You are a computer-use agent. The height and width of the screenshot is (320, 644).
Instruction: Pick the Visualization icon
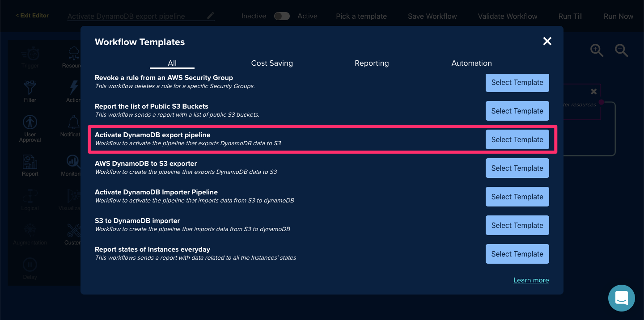pyautogui.click(x=73, y=197)
